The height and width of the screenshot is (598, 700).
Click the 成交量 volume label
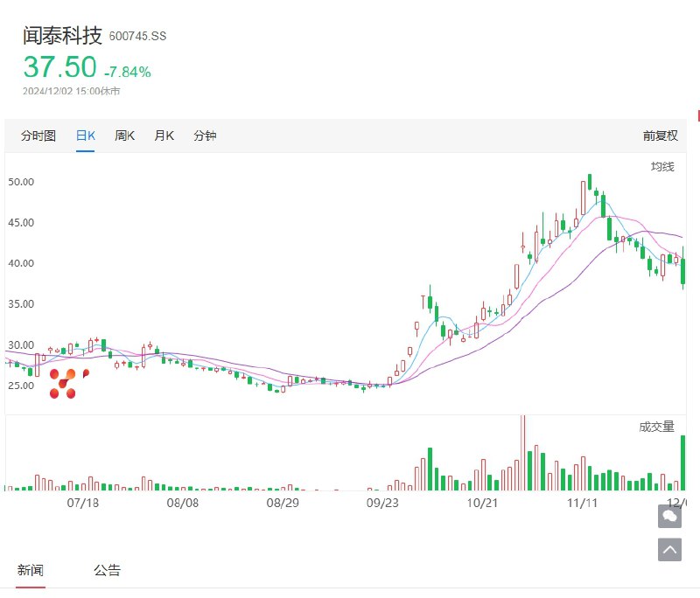coord(657,427)
